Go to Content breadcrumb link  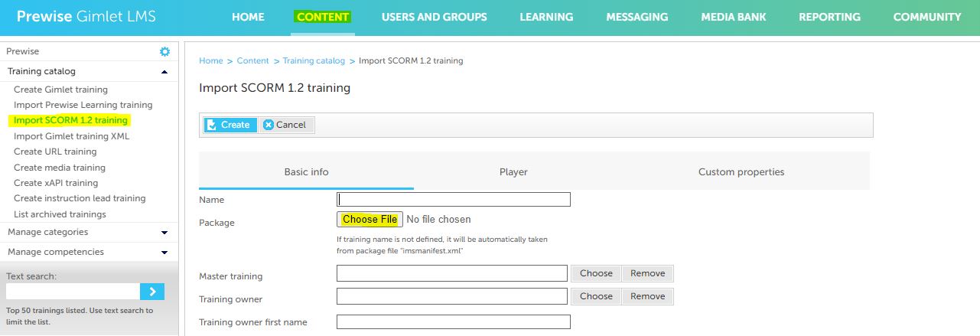click(x=253, y=60)
